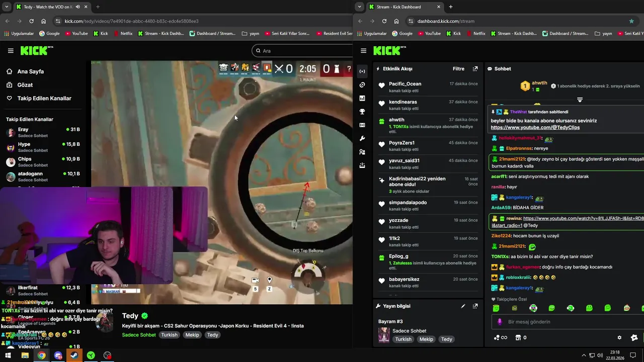Viewport: 644px width, 362px height.
Task: Open site info icon in dashboard address bar
Action: [x=411, y=21]
